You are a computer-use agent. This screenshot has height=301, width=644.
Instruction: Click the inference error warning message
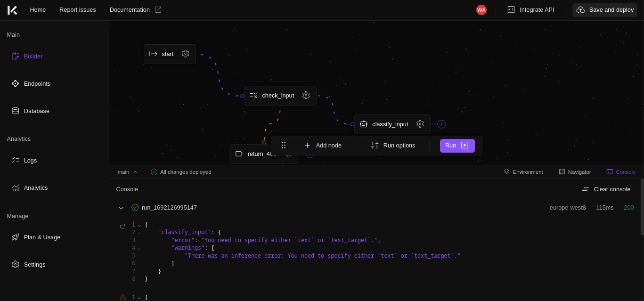point(323,256)
